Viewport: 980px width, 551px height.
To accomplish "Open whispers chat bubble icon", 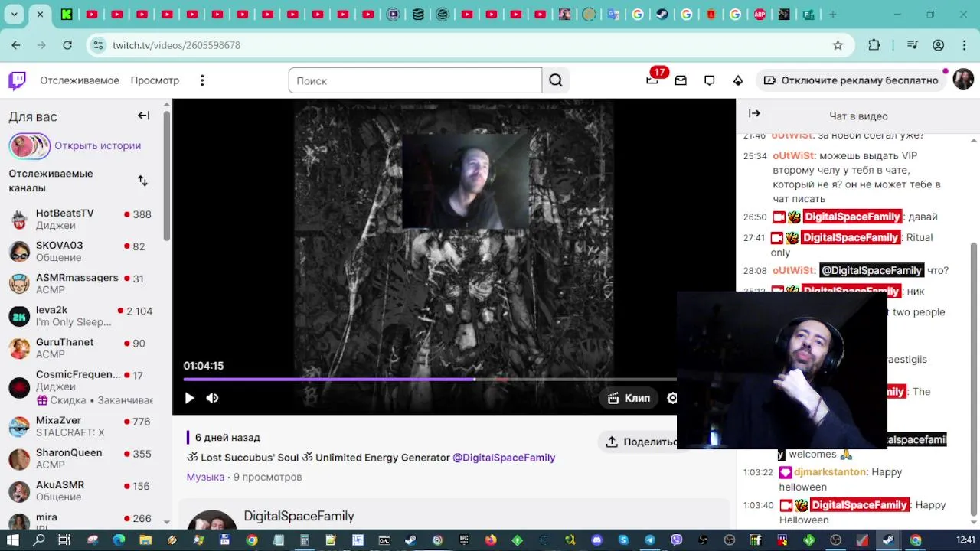I will [710, 80].
